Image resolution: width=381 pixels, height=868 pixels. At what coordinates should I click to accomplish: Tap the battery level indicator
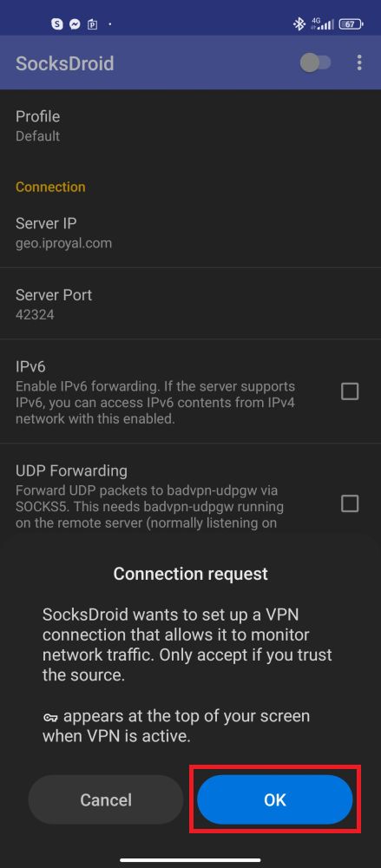tap(351, 23)
